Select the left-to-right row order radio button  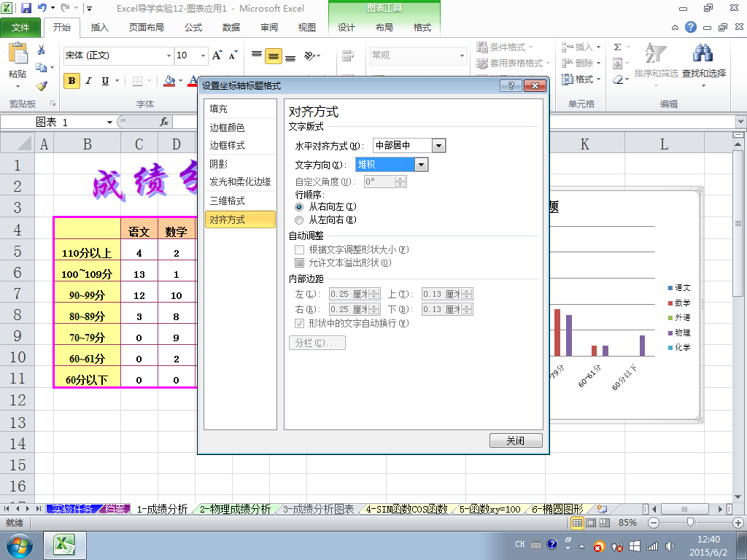click(299, 220)
